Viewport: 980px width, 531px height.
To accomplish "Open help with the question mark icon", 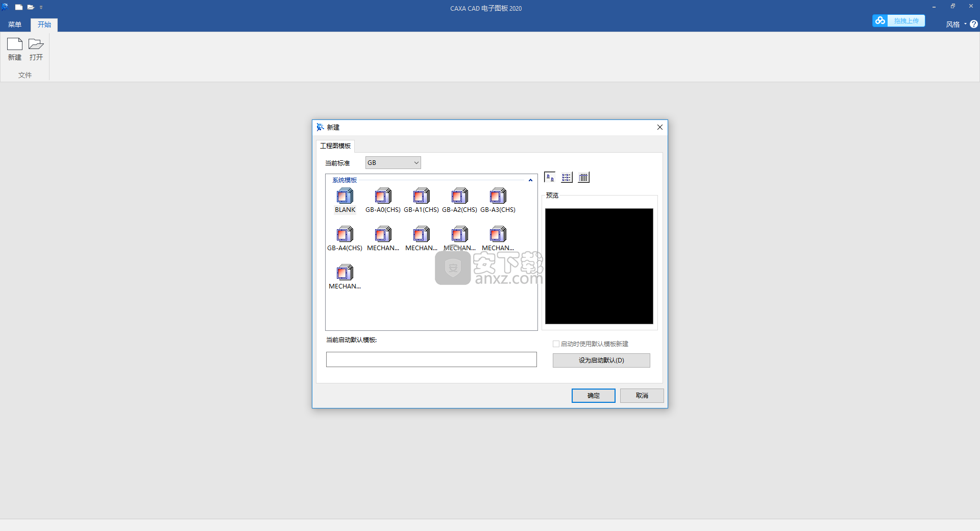I will pos(974,24).
